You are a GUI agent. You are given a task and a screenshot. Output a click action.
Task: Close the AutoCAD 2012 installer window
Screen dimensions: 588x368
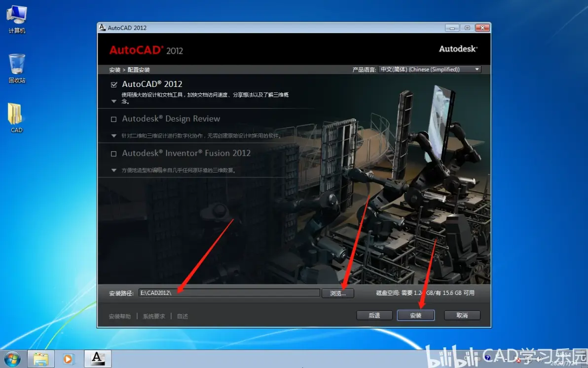(482, 28)
